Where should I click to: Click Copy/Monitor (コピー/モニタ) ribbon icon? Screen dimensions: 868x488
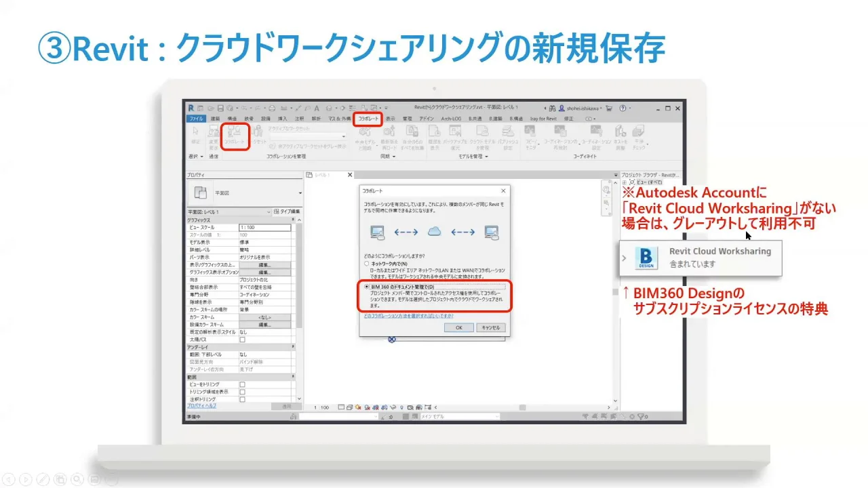pos(530,130)
